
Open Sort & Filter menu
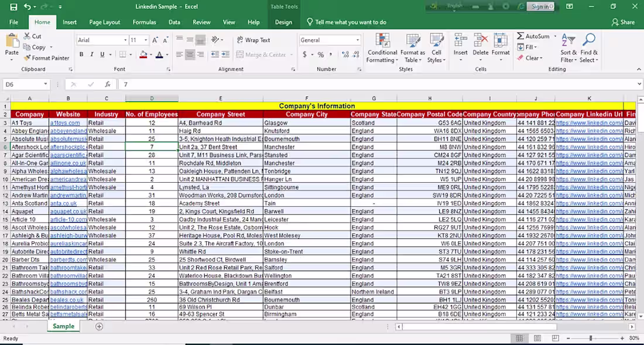click(569, 48)
